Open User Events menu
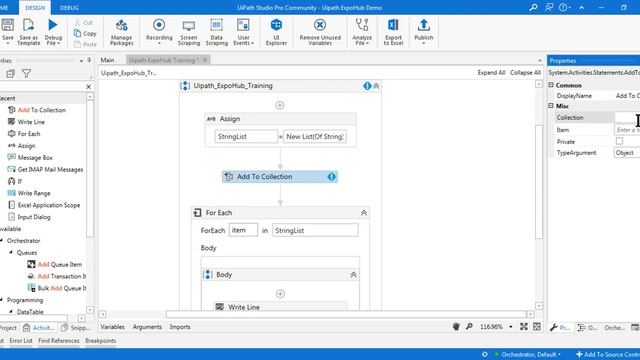This screenshot has width=640, height=360. tap(243, 32)
